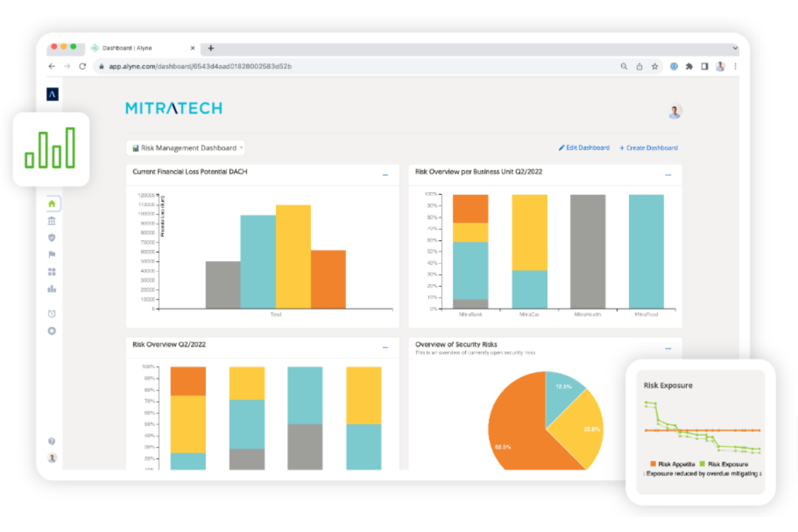Click Edit Dashboard
This screenshot has height=532, width=798.
tap(584, 148)
